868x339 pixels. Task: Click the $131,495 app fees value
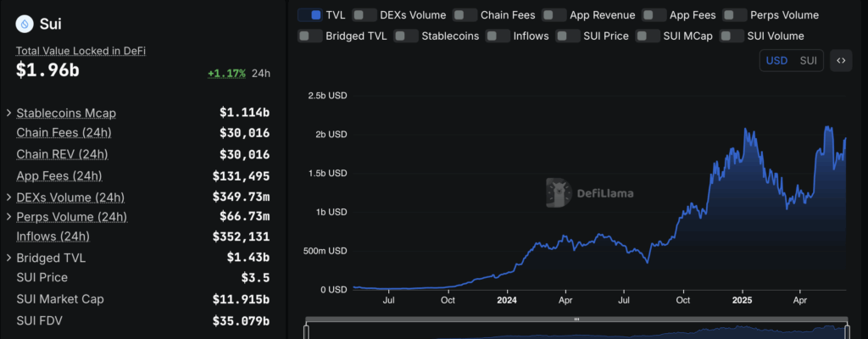point(241,176)
